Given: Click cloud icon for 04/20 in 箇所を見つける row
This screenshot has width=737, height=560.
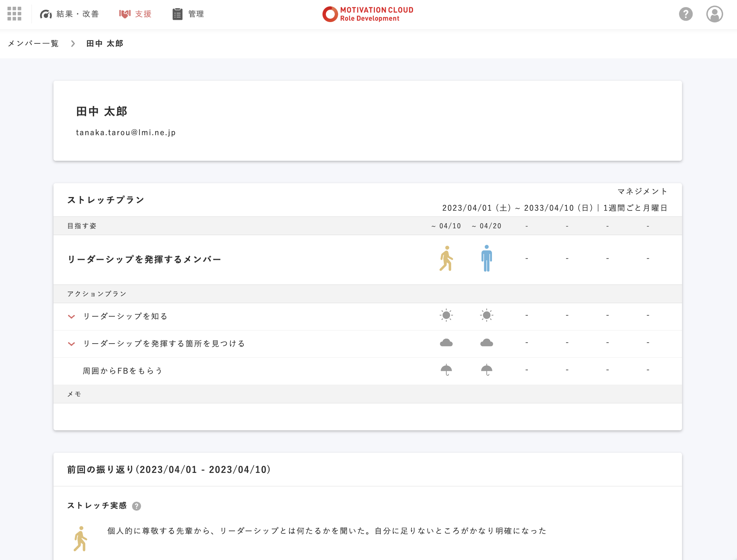Looking at the screenshot, I should (487, 343).
